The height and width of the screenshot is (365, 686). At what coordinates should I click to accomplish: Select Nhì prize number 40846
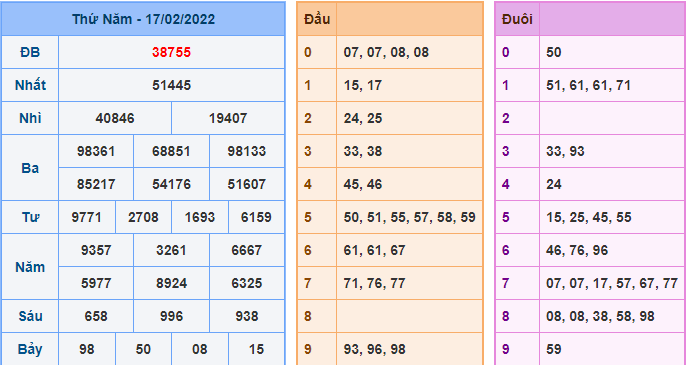[115, 118]
